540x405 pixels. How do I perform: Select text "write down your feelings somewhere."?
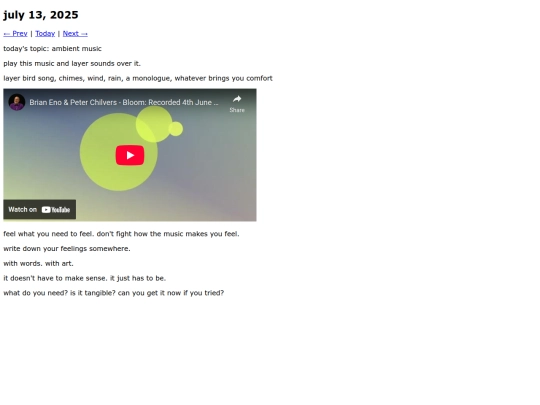tap(67, 249)
